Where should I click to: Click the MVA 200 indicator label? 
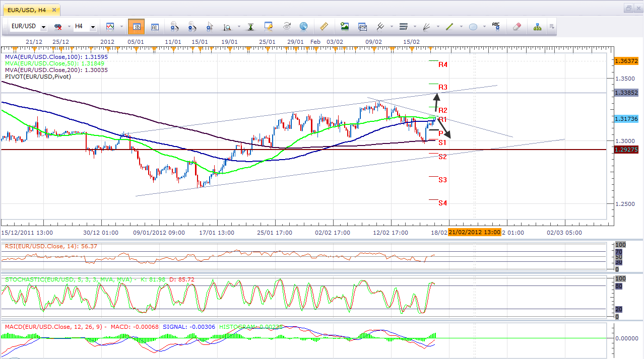click(56, 70)
